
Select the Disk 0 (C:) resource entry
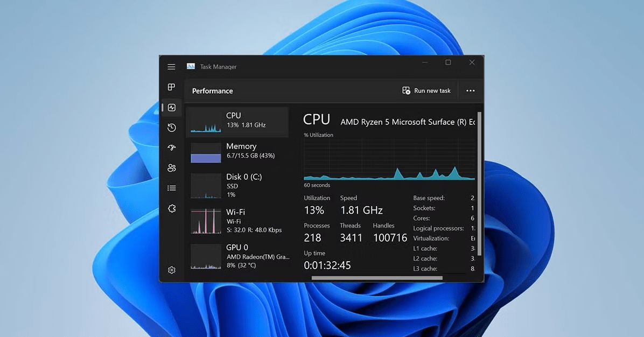[x=237, y=186]
